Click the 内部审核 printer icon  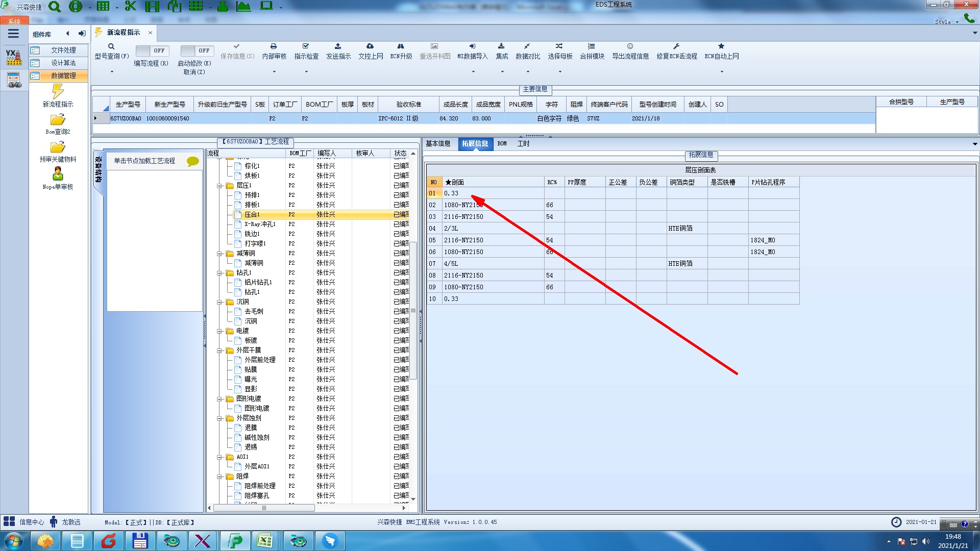coord(274,46)
